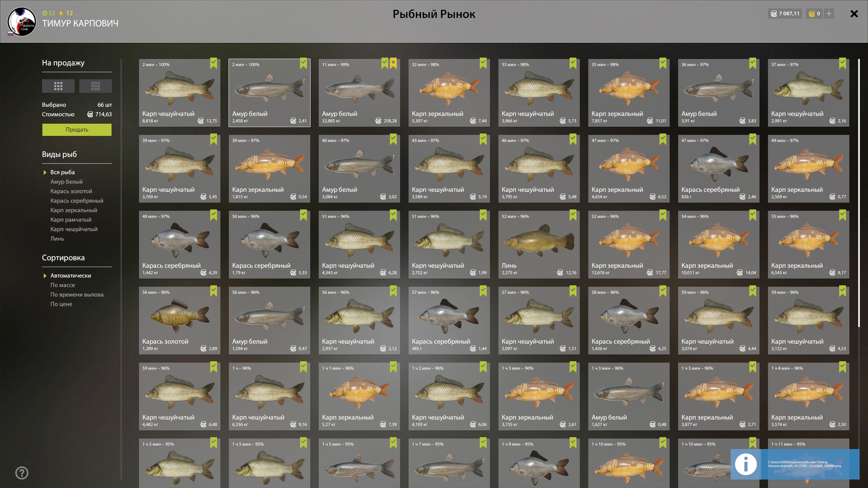Image resolution: width=868 pixels, height=488 pixels.
Task: Select all fish grid icon
Action: click(58, 86)
